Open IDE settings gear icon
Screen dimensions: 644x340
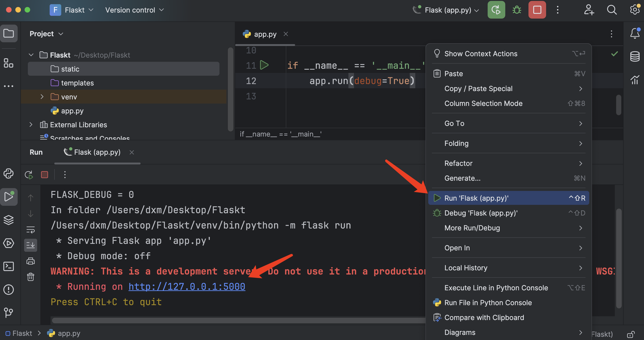(635, 10)
